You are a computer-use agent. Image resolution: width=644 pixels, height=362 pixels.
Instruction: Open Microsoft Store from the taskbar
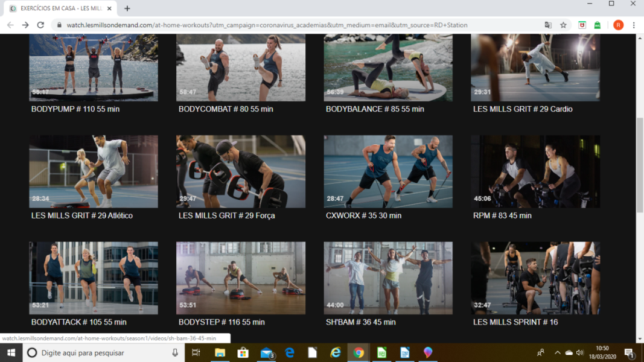coord(243,352)
